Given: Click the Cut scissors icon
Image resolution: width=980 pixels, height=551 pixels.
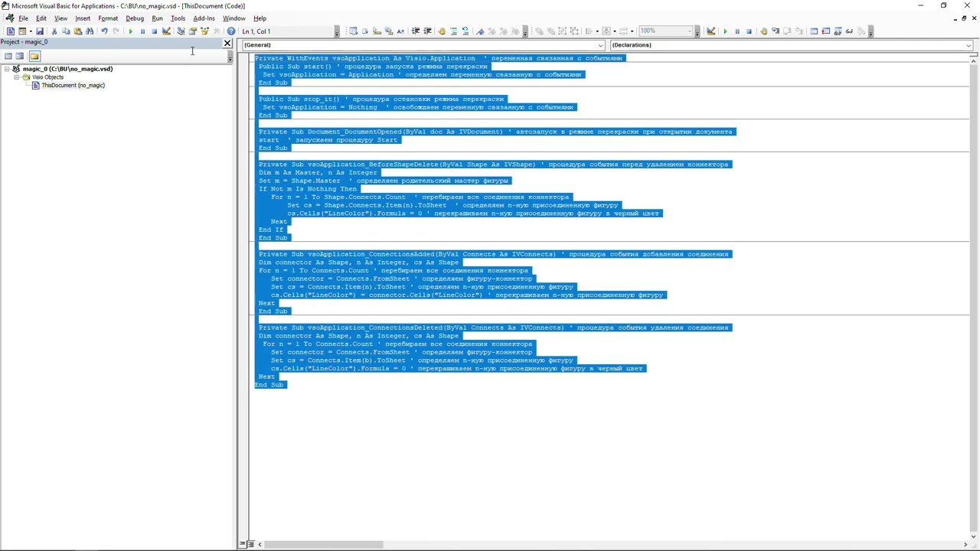Looking at the screenshot, I should tap(54, 31).
